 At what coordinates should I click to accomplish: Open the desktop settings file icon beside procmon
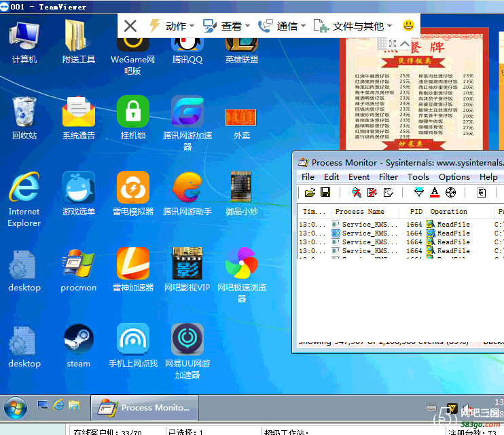point(24,270)
